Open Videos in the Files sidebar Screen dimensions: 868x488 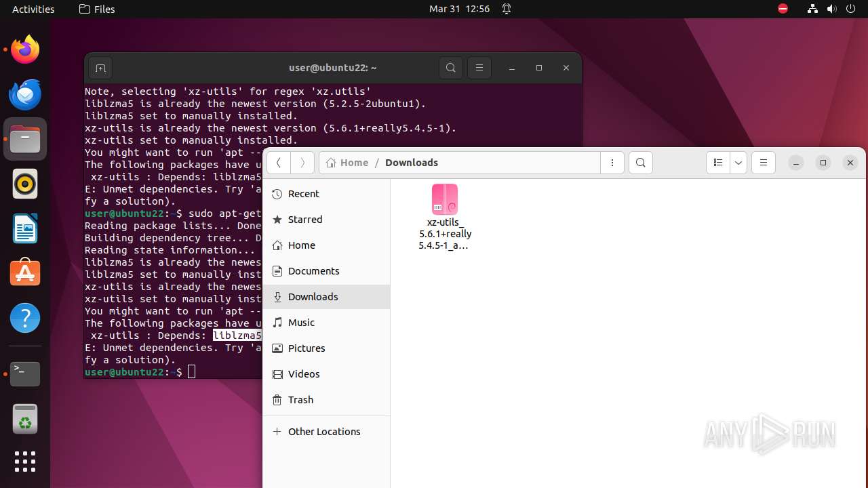[x=326, y=374]
